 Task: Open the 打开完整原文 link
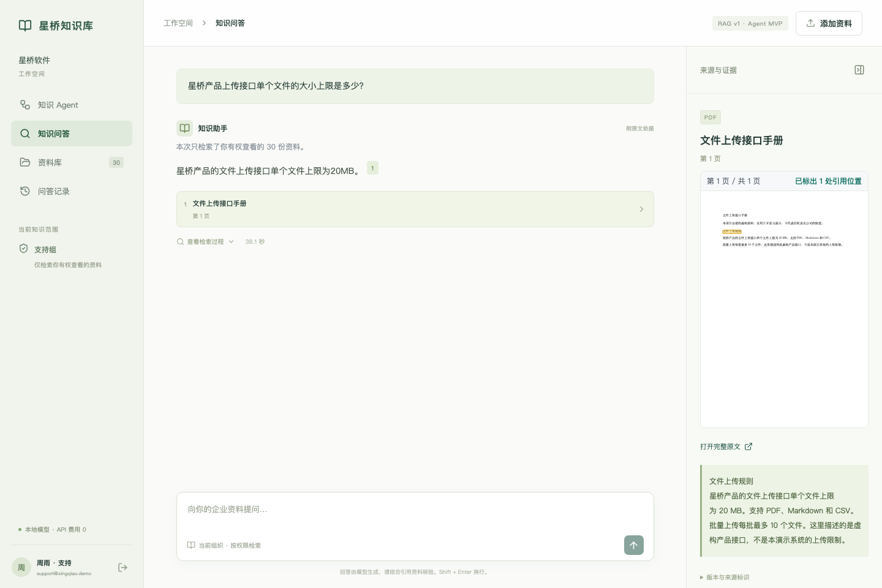tap(726, 447)
